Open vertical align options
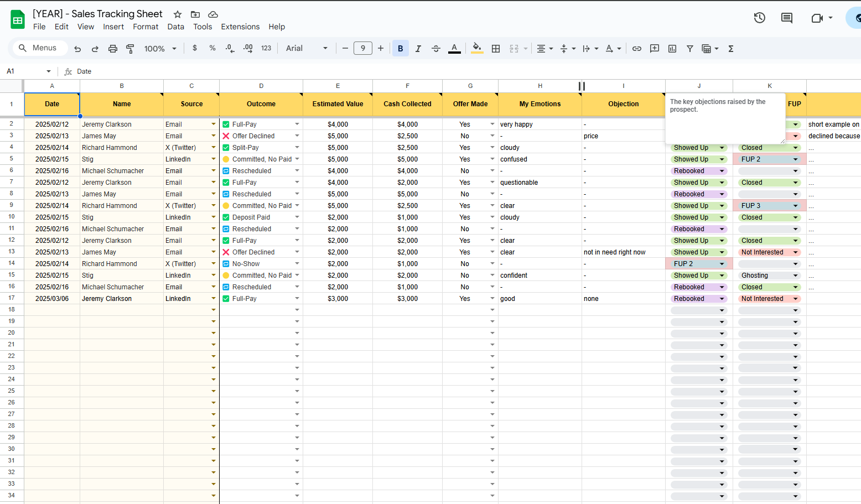 click(x=568, y=49)
